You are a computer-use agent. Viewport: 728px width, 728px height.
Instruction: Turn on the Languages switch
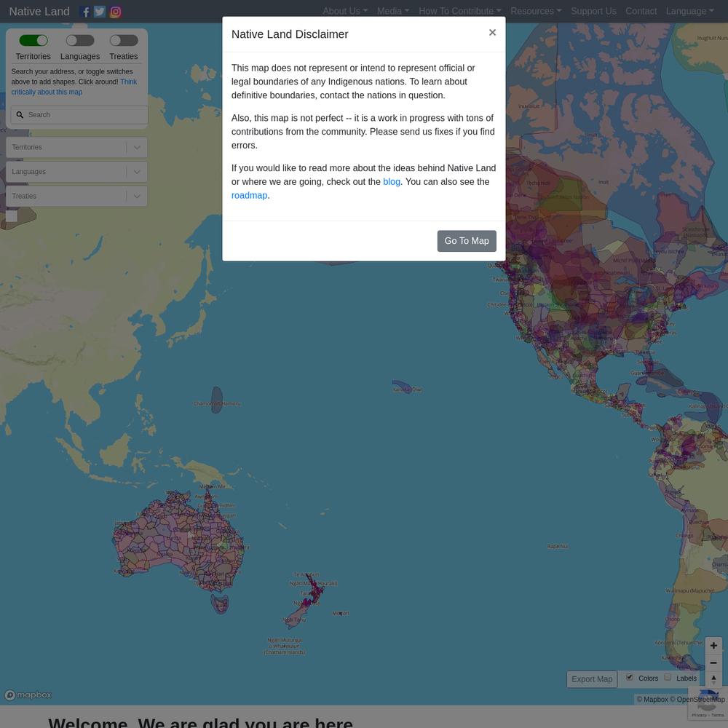click(x=80, y=40)
